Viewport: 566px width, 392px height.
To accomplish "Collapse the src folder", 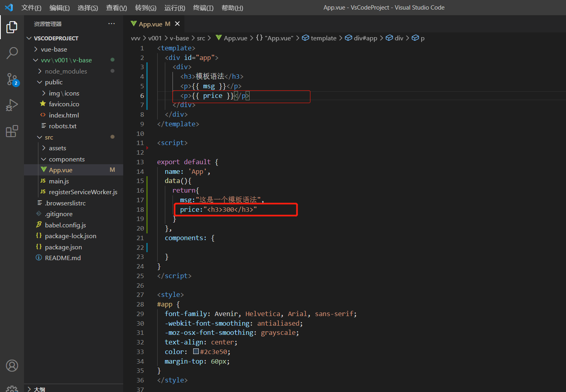I will point(40,137).
